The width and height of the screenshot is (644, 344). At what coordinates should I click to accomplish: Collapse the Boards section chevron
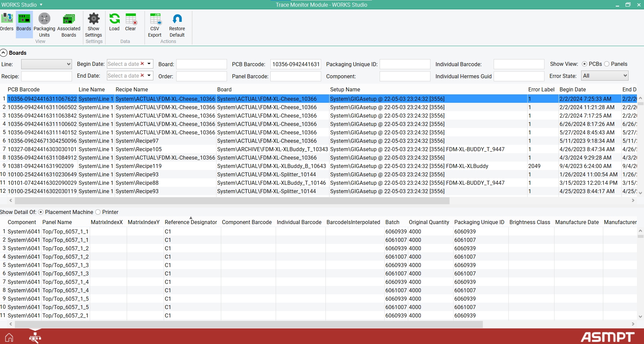coord(4,53)
